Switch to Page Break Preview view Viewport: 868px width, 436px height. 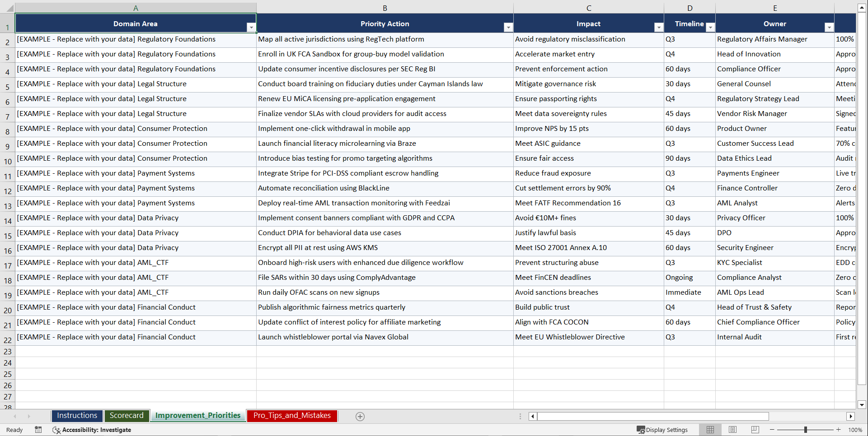(755, 430)
